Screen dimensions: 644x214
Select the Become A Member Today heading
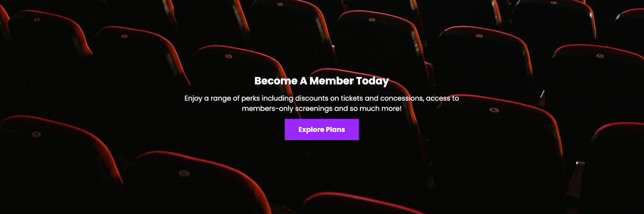pos(322,81)
